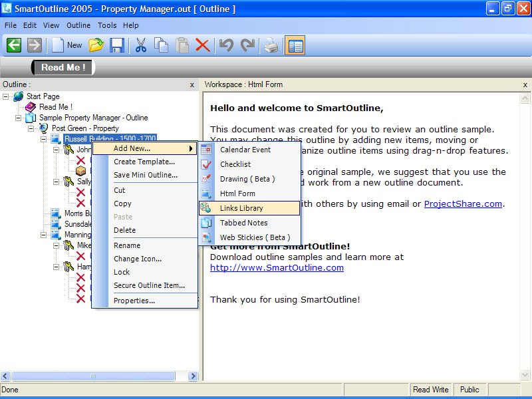Image resolution: width=532 pixels, height=399 pixels.
Task: Click the scissors Cut toolbar icon
Action: [141, 45]
